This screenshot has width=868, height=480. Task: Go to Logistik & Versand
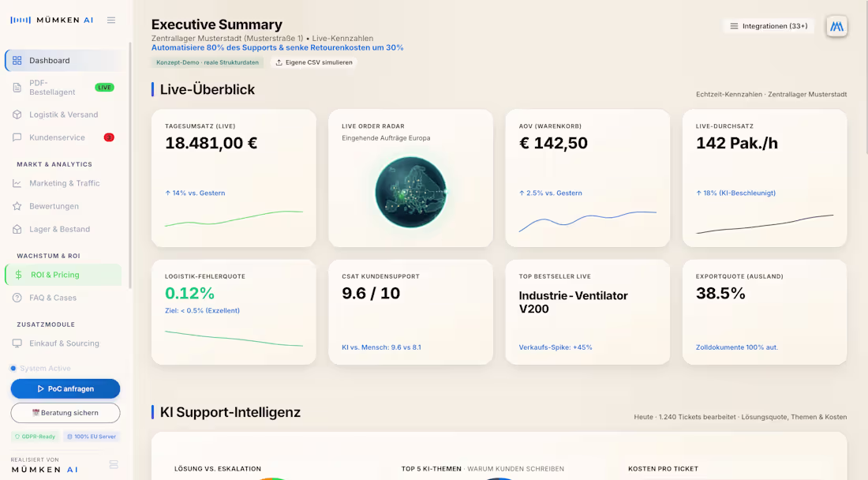click(64, 114)
